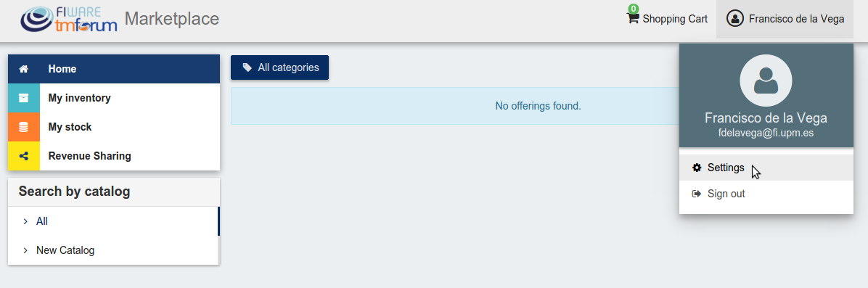The width and height of the screenshot is (868, 288).
Task: Open the Revenue Sharing page
Action: coord(114,156)
